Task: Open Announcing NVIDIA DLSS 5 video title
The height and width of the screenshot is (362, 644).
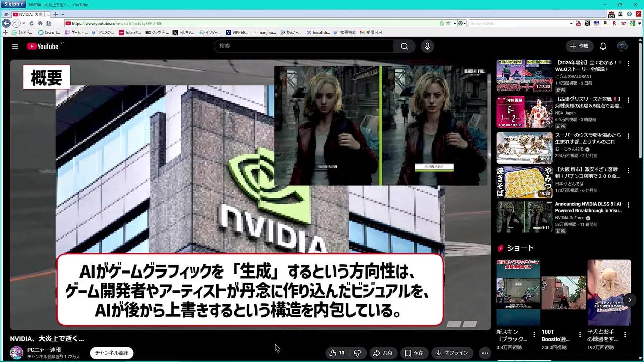Action: pyautogui.click(x=589, y=207)
